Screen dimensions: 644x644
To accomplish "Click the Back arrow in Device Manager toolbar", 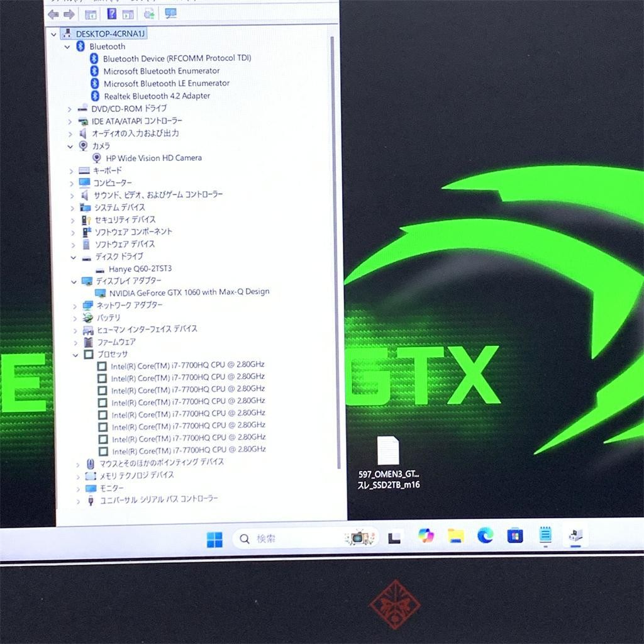I will 53,15.
